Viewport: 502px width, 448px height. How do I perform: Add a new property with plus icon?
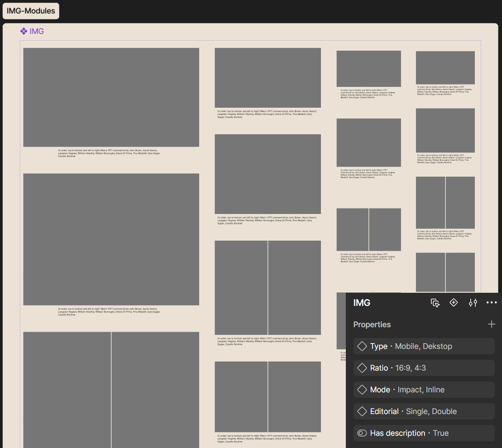[492, 324]
